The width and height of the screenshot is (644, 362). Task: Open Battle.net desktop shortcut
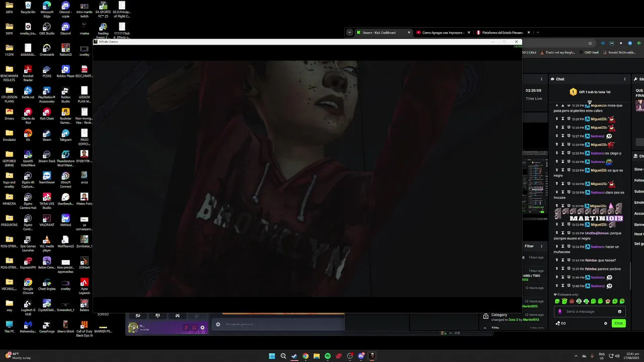pos(28,93)
